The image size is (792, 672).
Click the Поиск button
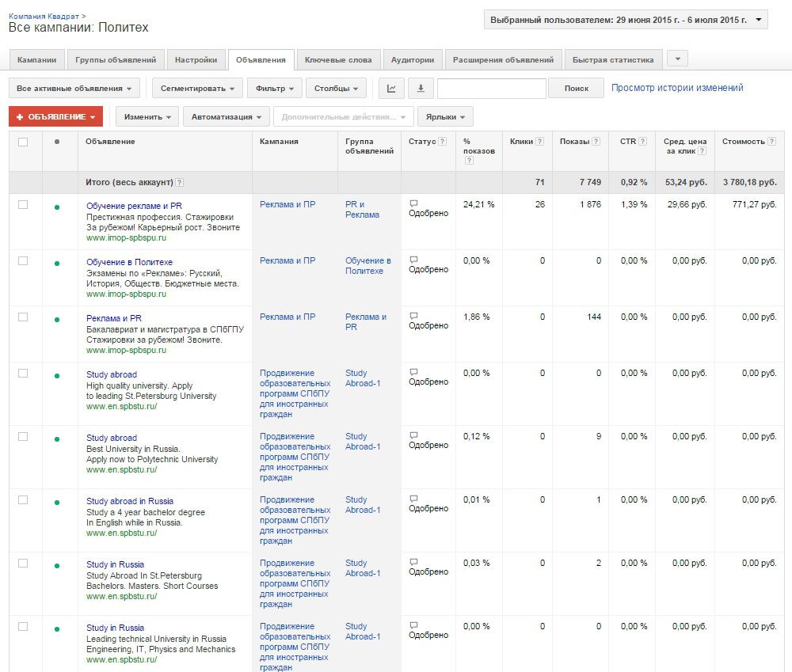point(577,89)
